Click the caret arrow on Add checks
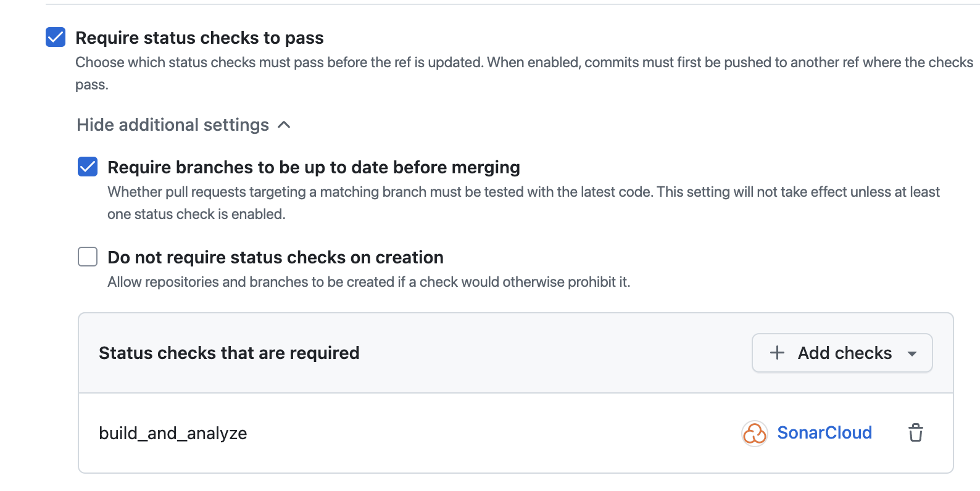The image size is (980, 491). pyautogui.click(x=912, y=353)
